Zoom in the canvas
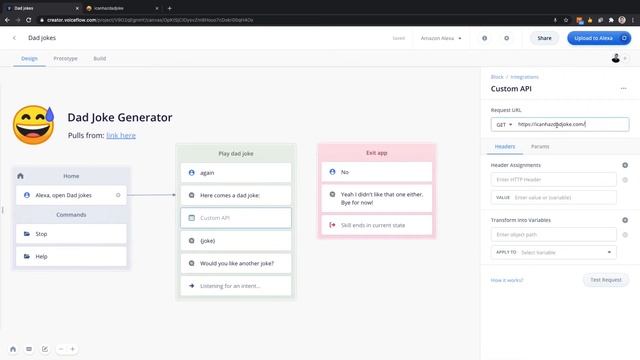The image size is (640, 360). (73, 349)
